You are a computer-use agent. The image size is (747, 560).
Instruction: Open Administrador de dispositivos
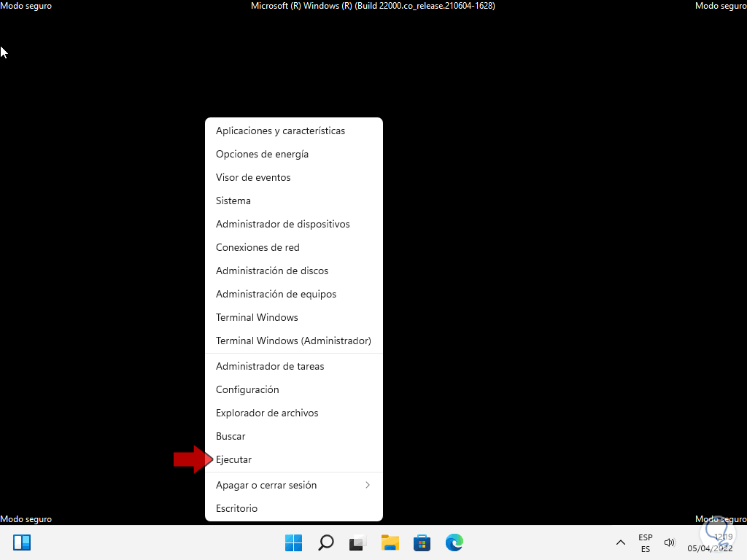(294, 224)
